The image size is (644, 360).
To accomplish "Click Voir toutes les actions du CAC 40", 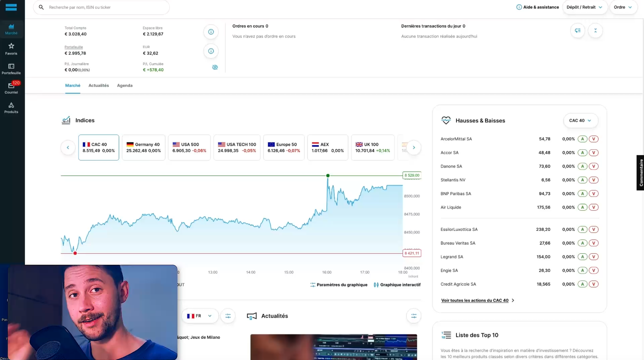I will coord(474,300).
